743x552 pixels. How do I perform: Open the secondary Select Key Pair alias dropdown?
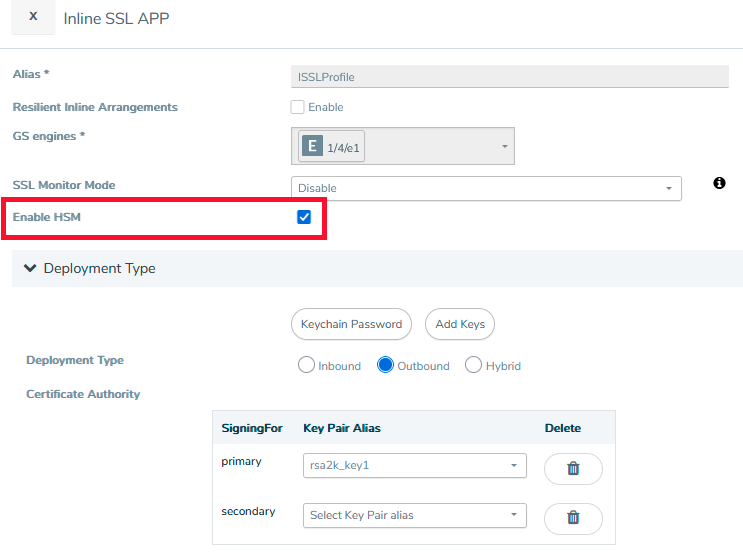coord(415,515)
